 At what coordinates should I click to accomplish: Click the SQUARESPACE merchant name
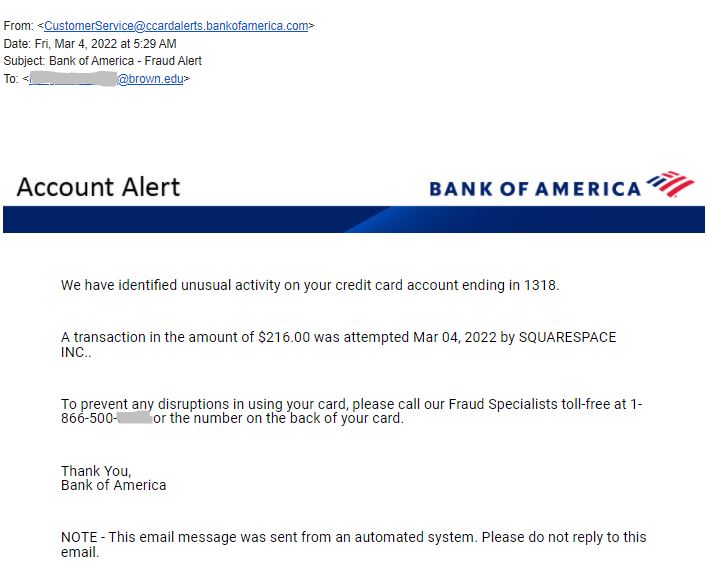pyautogui.click(x=567, y=337)
